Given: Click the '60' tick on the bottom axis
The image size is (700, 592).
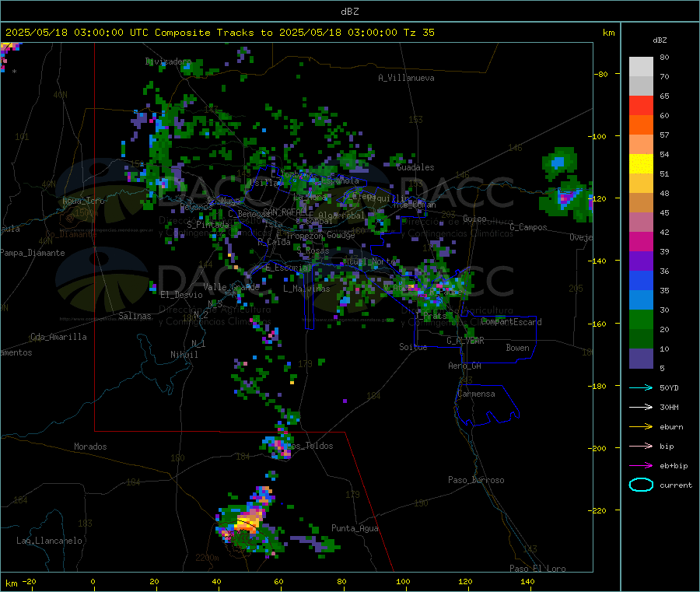Looking at the screenshot, I should [x=278, y=581].
